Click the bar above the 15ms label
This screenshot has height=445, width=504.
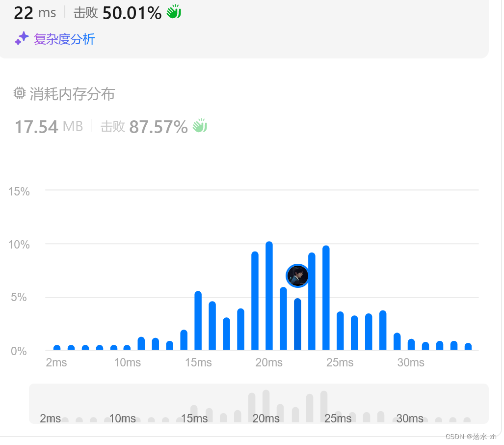pos(198,320)
